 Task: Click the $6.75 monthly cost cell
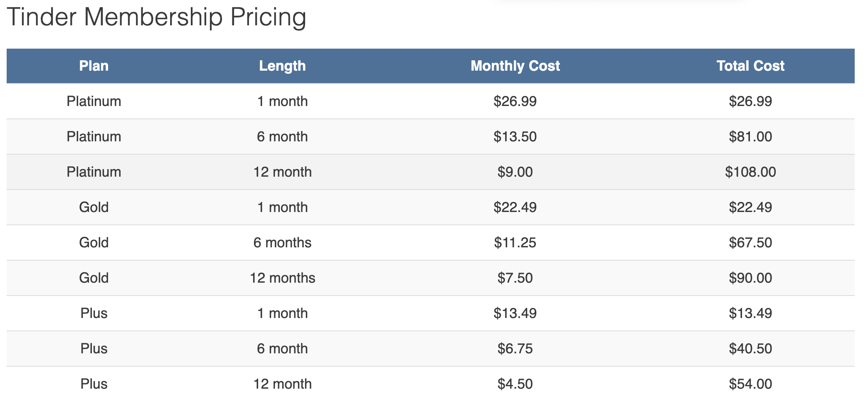click(515, 349)
